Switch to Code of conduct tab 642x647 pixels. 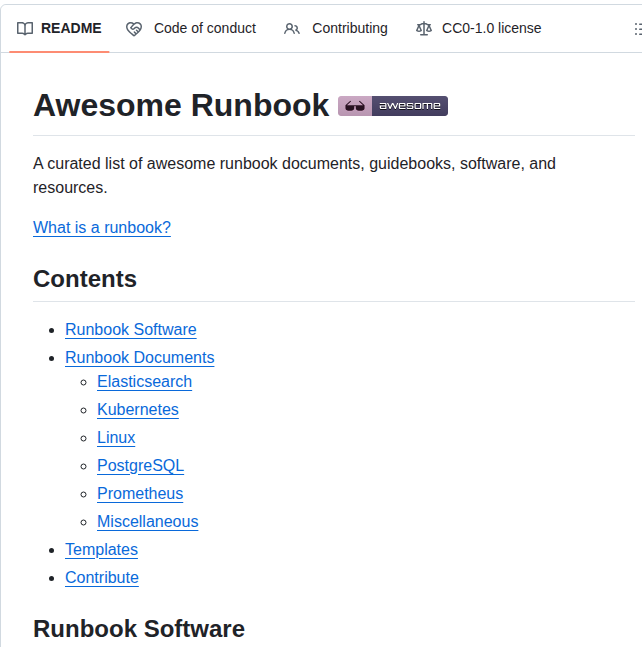click(191, 28)
